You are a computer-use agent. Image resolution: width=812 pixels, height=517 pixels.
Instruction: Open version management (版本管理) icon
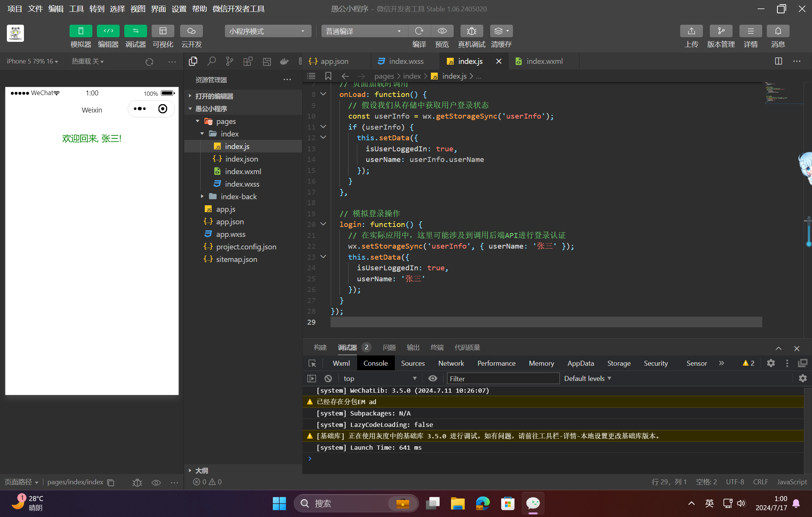(x=720, y=31)
